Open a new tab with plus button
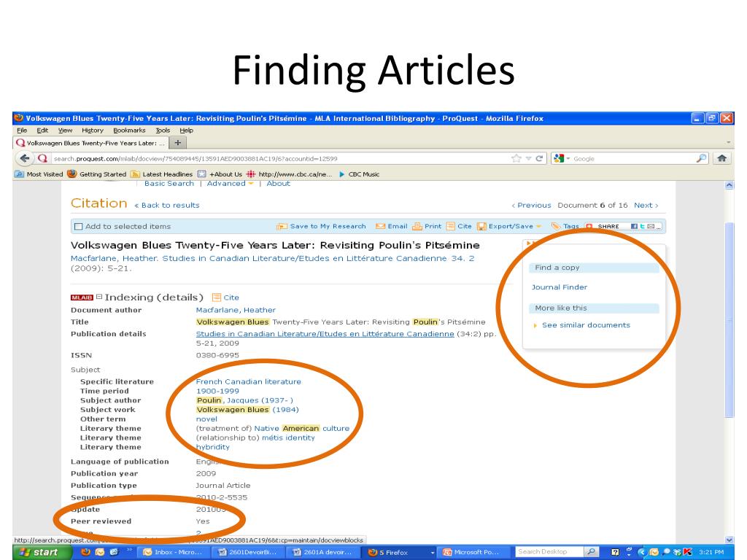The width and height of the screenshot is (747, 560). 178,142
